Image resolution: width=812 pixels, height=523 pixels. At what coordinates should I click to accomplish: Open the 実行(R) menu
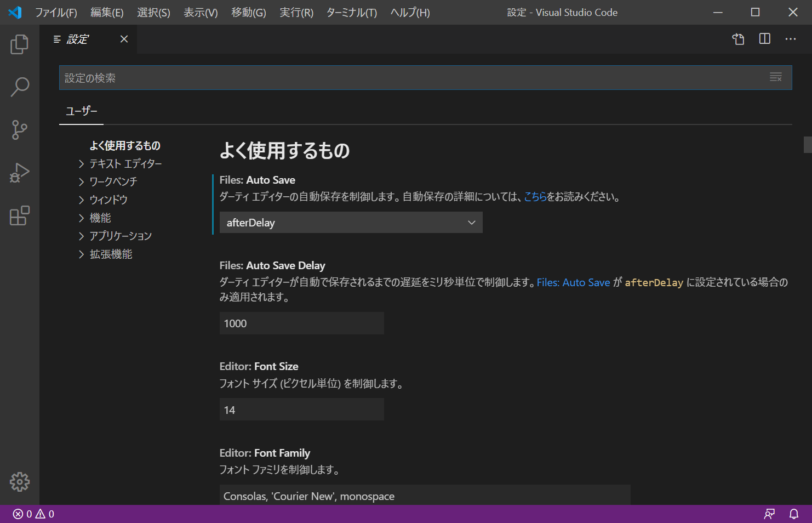pyautogui.click(x=296, y=12)
